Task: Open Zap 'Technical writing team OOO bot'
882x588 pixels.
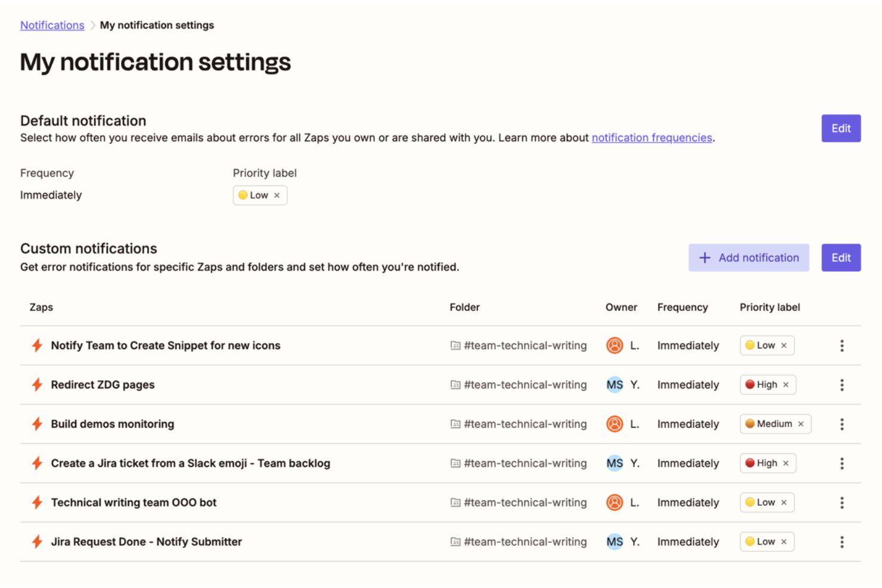Action: pos(133,503)
